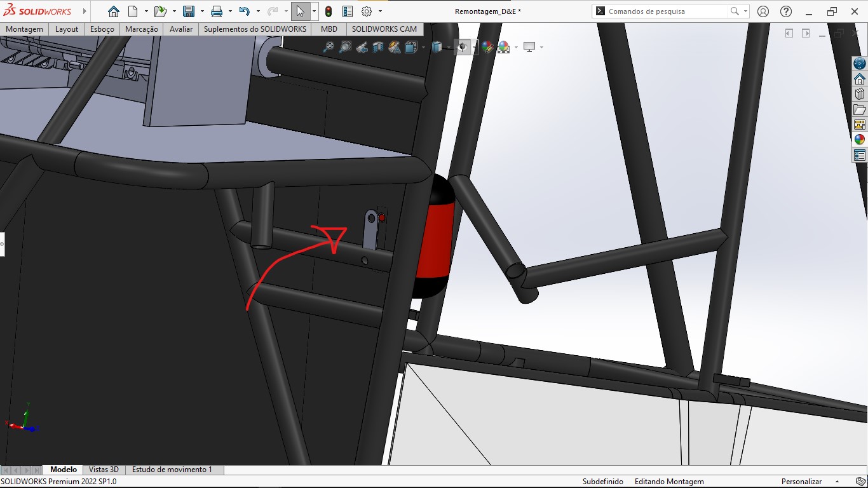Open SOLIDWORKS Resources home in task pane
The image size is (868, 488).
pyautogui.click(x=860, y=79)
